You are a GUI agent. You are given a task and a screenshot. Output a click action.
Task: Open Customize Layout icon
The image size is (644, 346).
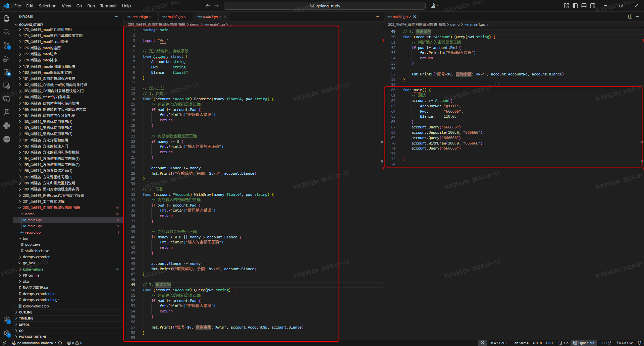[567, 6]
